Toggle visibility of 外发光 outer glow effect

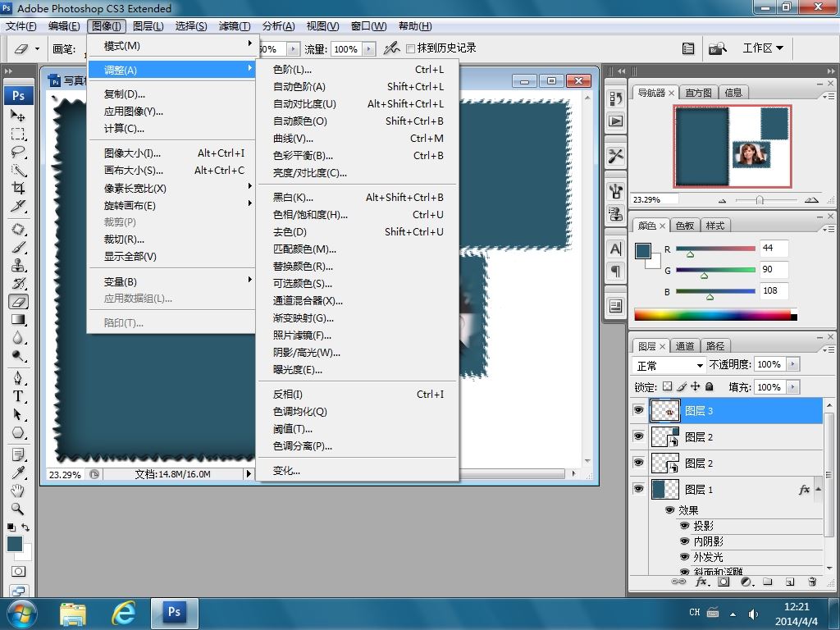click(684, 557)
